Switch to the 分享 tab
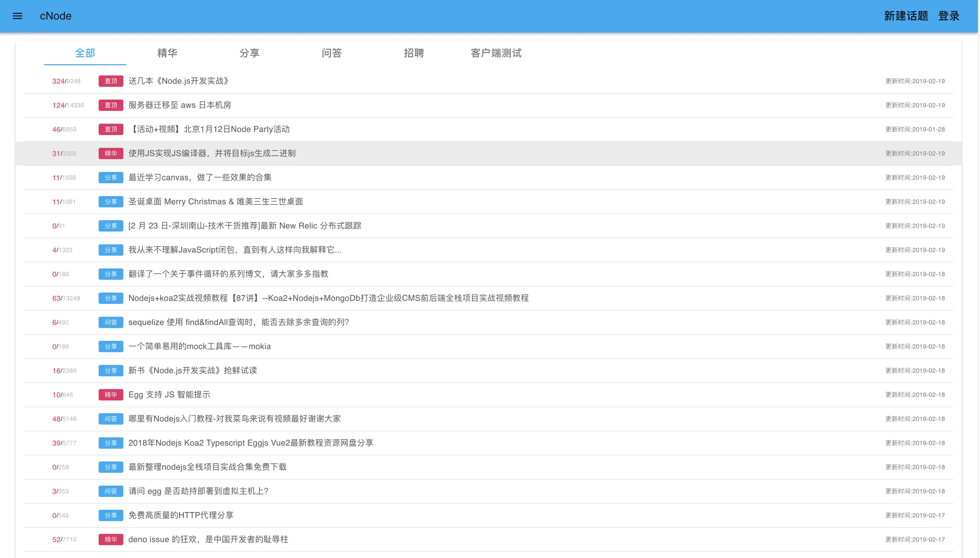The height and width of the screenshot is (558, 980). pos(250,53)
